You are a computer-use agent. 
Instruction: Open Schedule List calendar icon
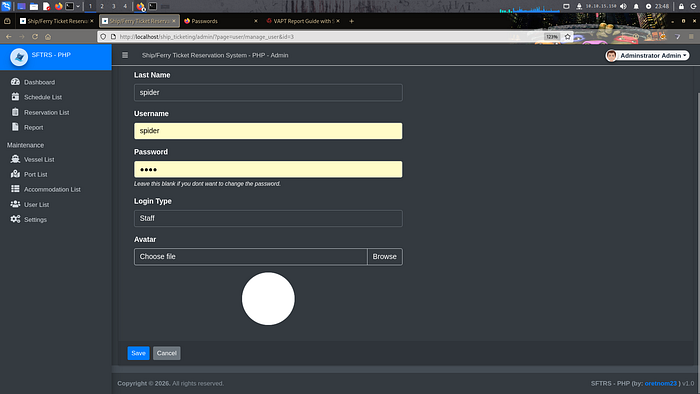[x=15, y=97]
